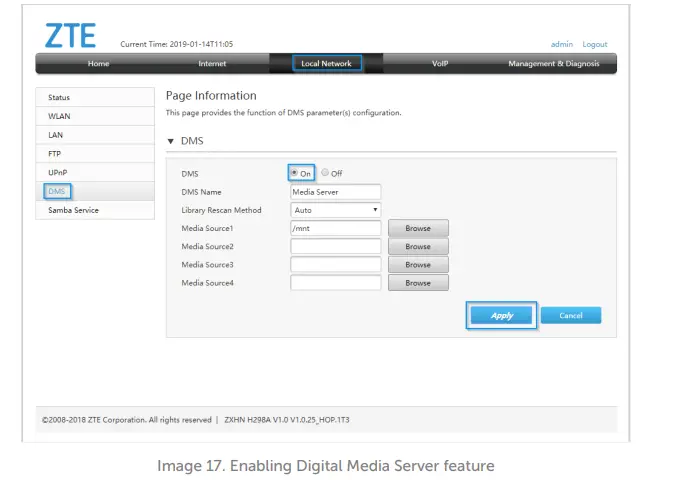Click the Apply button
Viewport: 687px width, 480px height.
pos(501,315)
